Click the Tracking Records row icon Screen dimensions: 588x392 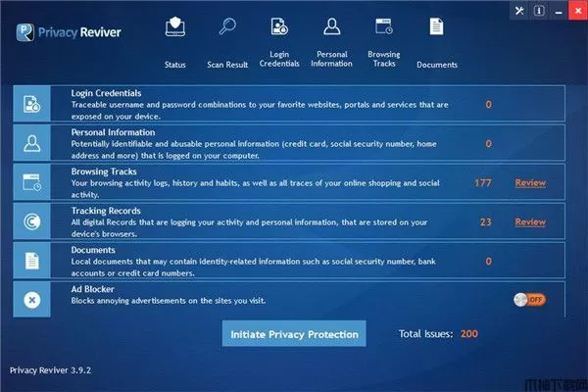tap(32, 221)
